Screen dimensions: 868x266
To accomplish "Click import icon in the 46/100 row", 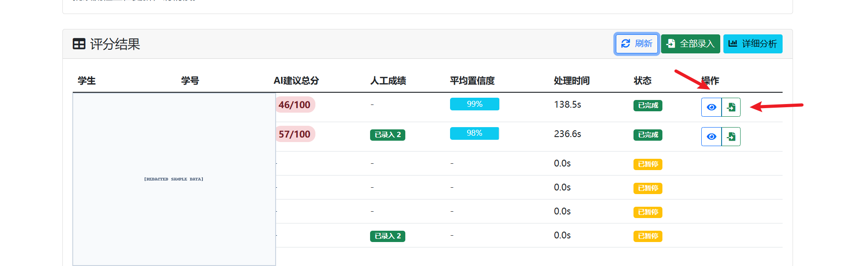I will (731, 107).
